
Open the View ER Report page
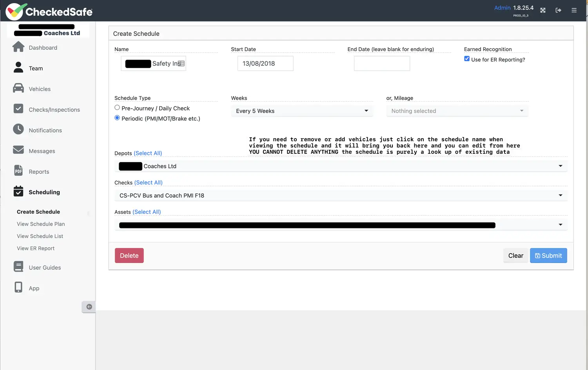coord(35,248)
